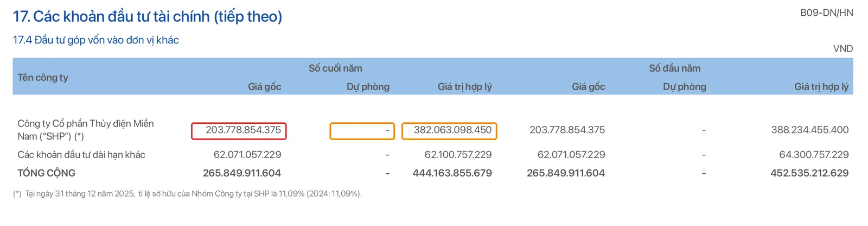Click the Giá trị hợp lý header under Số đầu năm
This screenshot has width=868, height=226.
pyautogui.click(x=821, y=87)
